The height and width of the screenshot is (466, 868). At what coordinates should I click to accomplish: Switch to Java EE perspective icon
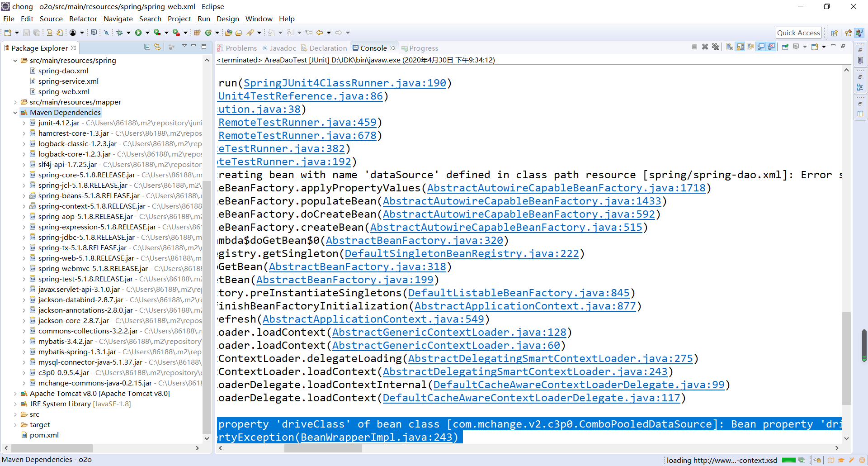[x=849, y=33]
